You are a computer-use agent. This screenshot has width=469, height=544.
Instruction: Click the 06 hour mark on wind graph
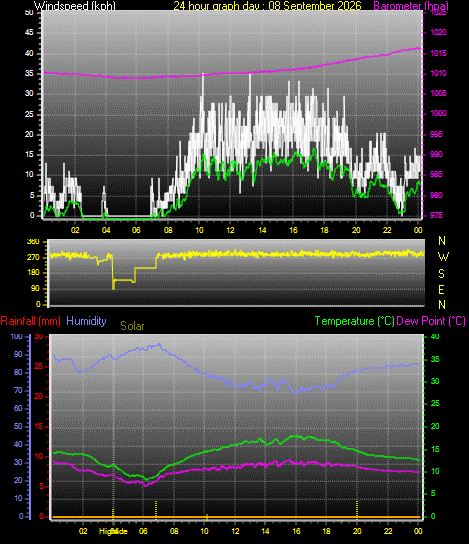click(x=136, y=230)
